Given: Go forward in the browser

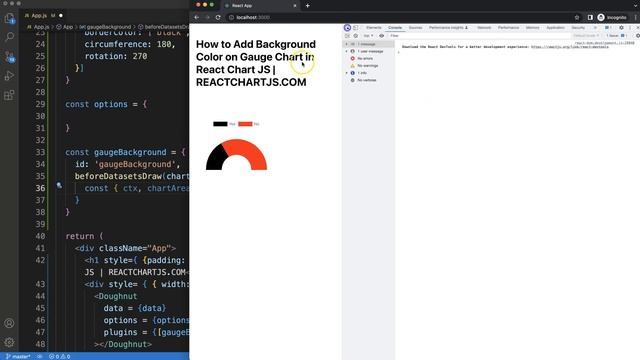Looking at the screenshot, I should click(x=207, y=18).
